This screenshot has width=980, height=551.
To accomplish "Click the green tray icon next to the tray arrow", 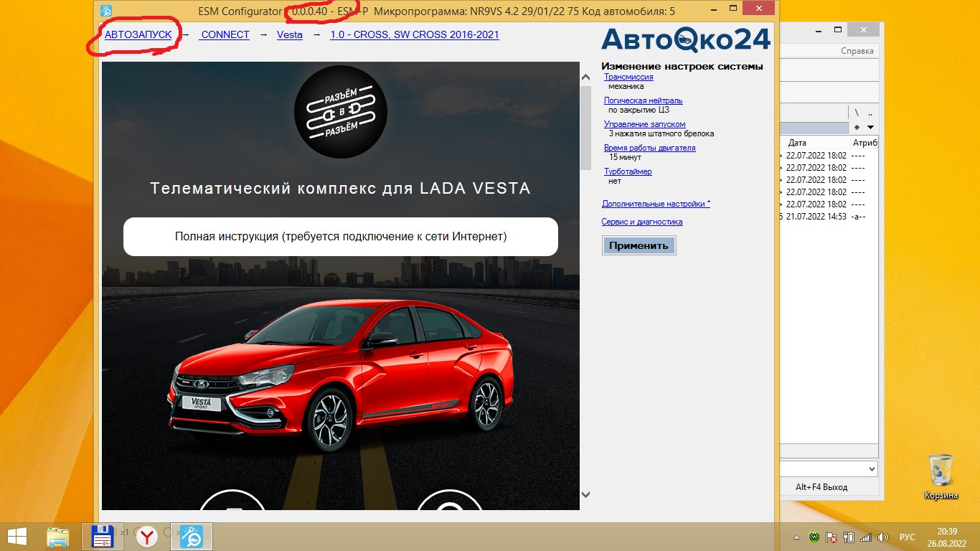I will [x=815, y=537].
